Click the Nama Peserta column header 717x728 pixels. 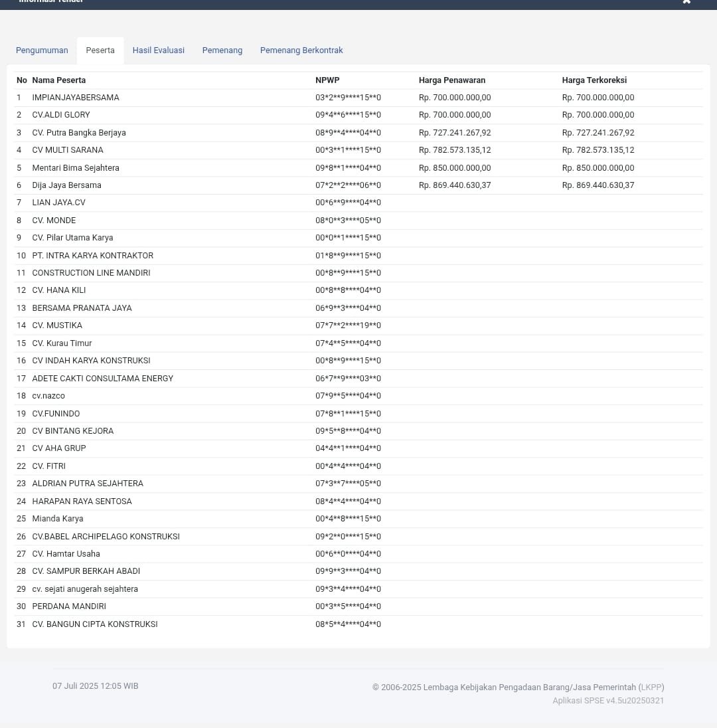click(x=59, y=80)
